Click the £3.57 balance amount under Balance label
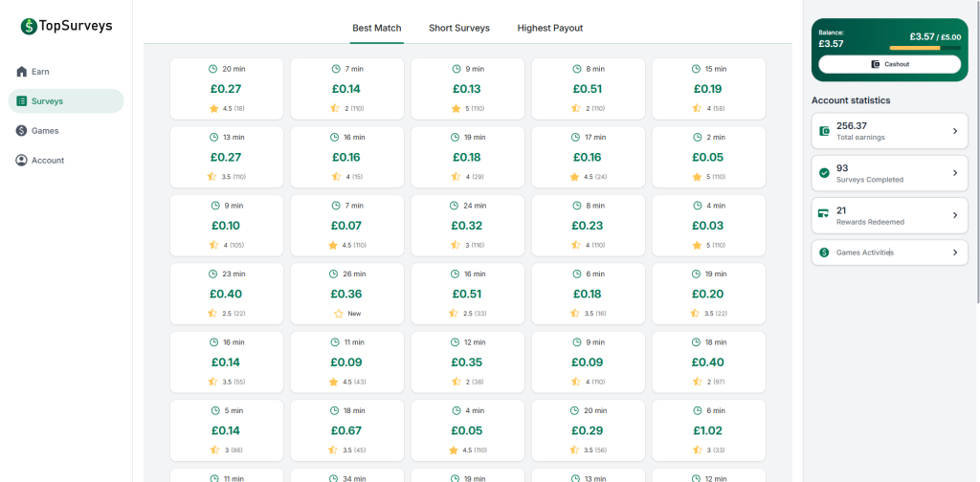 [832, 44]
